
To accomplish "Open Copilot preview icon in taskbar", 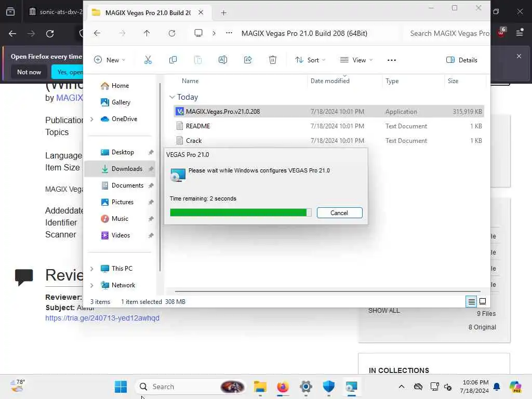I will click(515, 387).
